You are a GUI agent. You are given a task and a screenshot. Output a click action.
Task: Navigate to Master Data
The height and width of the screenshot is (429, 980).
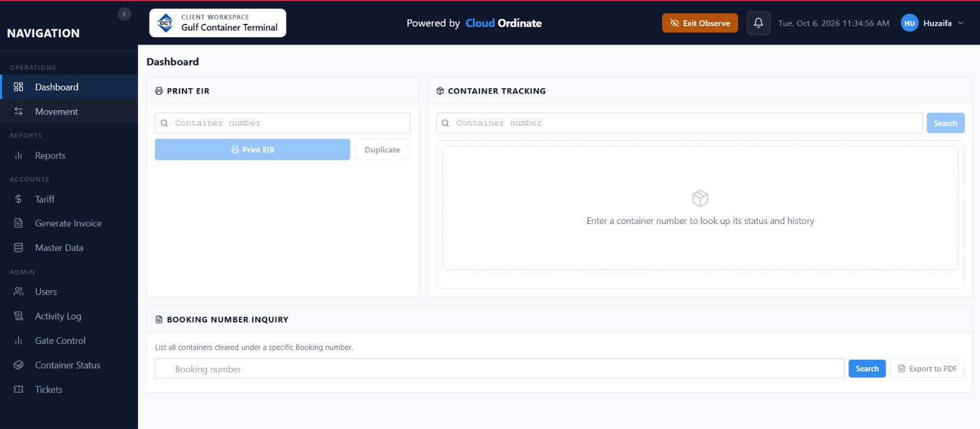[x=69, y=248]
